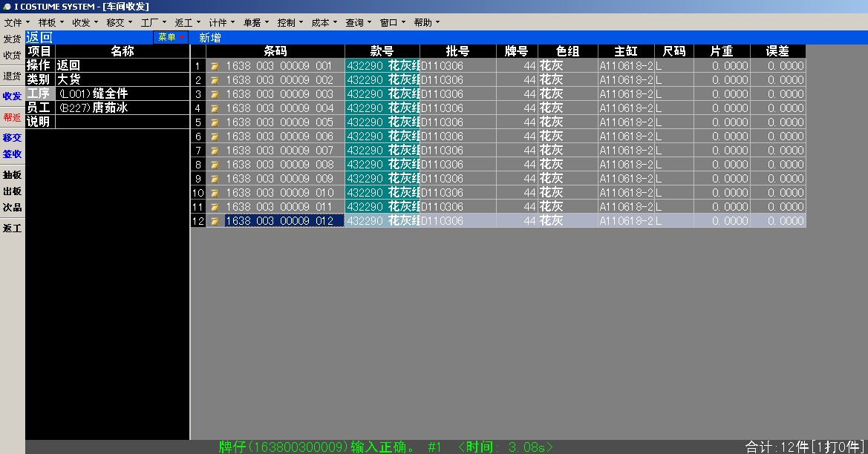Select 帮返 in left sidebar
Viewport: 868px width, 454px height.
12,117
